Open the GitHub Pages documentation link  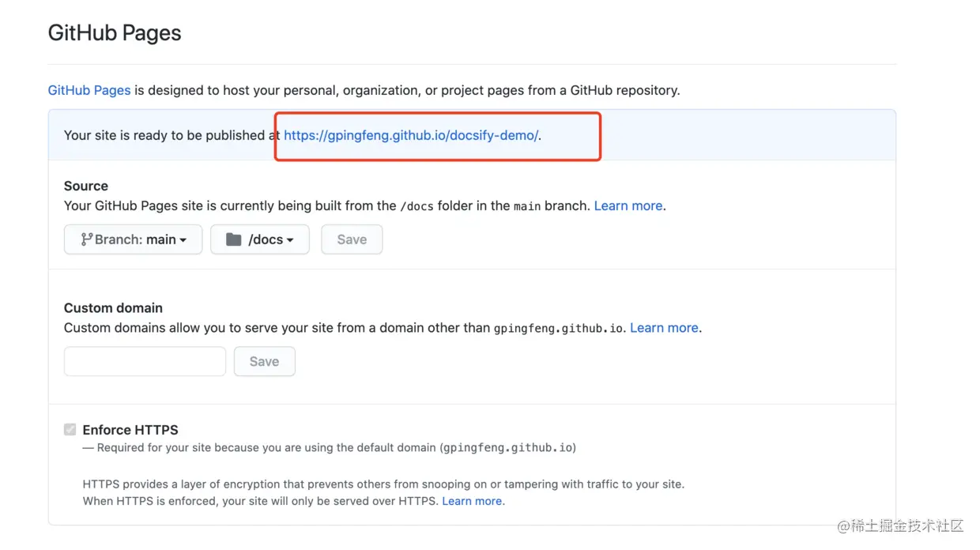[x=89, y=90]
